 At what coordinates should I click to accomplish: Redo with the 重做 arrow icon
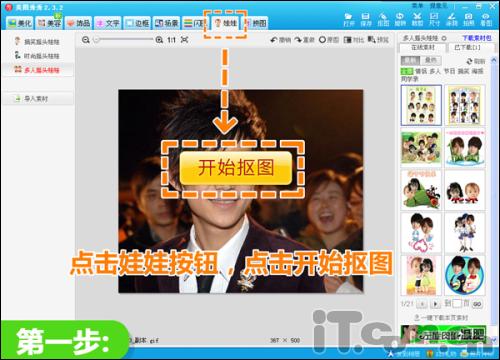click(x=304, y=40)
